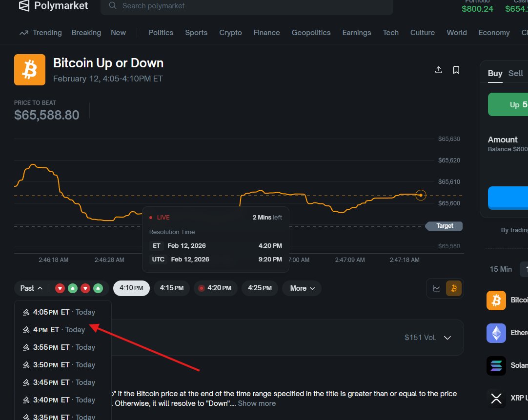
Task: Expand the $151 Vol. chevron
Action: [447, 338]
